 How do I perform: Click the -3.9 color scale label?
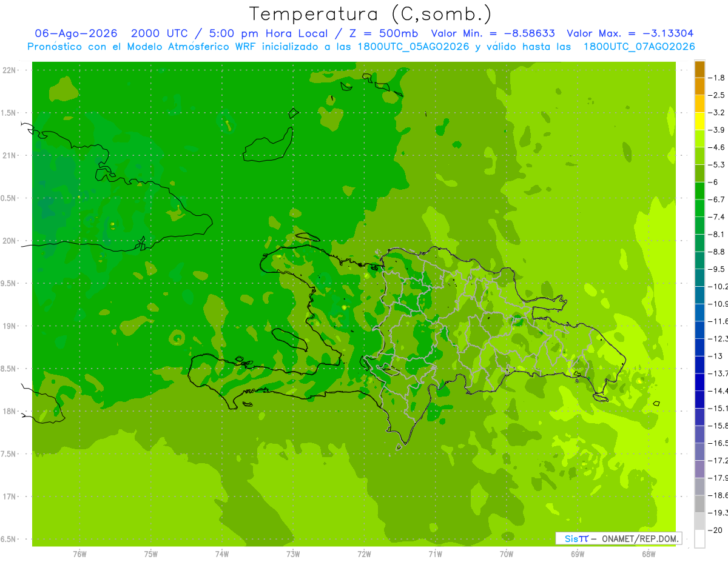coord(716,130)
